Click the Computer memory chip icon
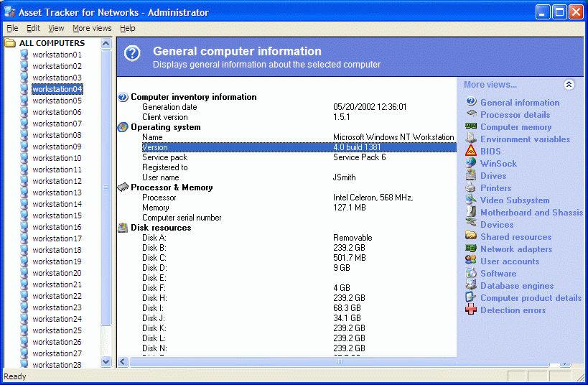This screenshot has width=588, height=385. pyautogui.click(x=471, y=126)
